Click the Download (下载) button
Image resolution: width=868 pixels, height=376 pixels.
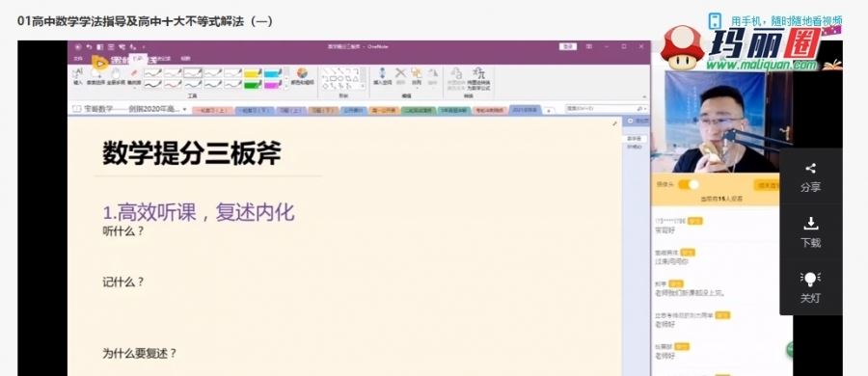pos(810,232)
